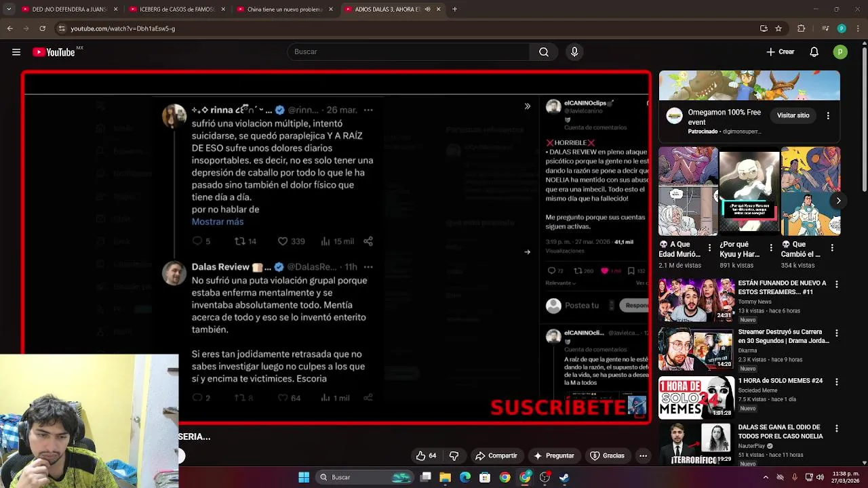The width and height of the screenshot is (868, 488).
Task: Launch File Explorer from the taskbar
Action: pyautogui.click(x=445, y=477)
